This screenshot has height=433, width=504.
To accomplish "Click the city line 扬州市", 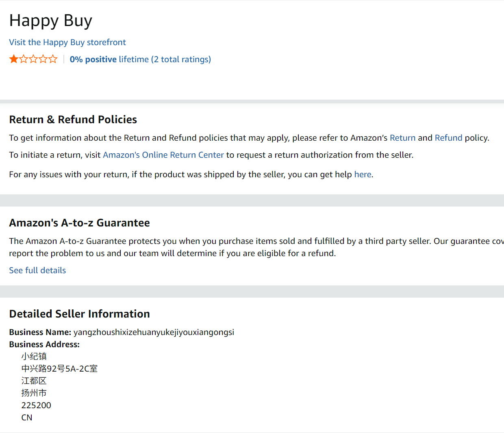I will [x=34, y=393].
